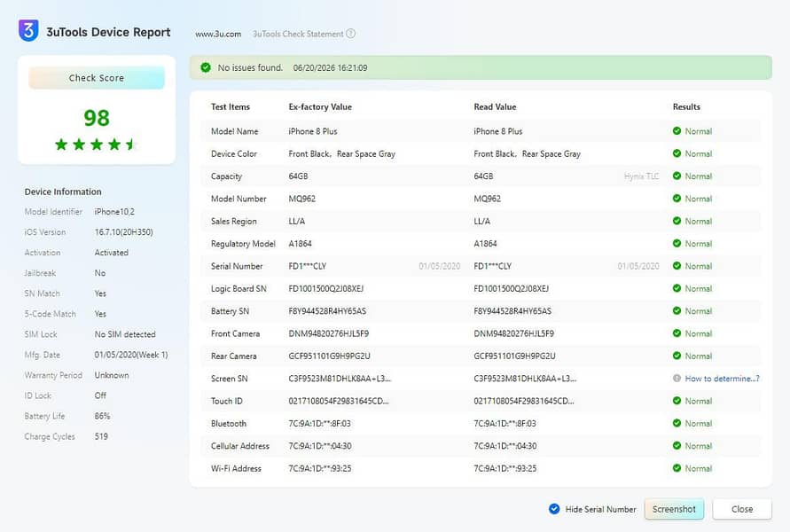Click the Warranty Period value Unknown

(x=112, y=375)
